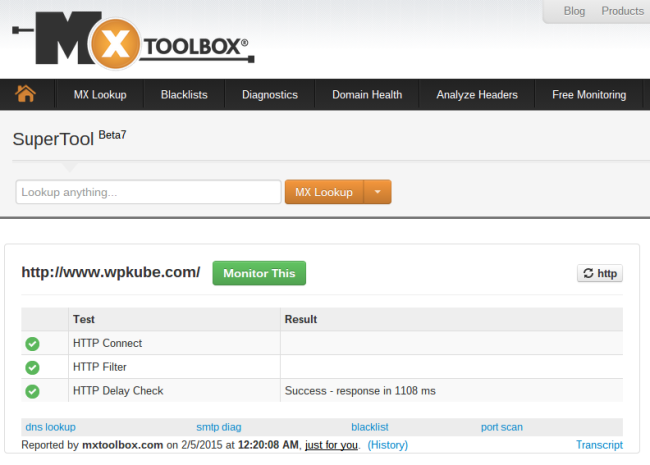Open the Blog link

point(574,11)
